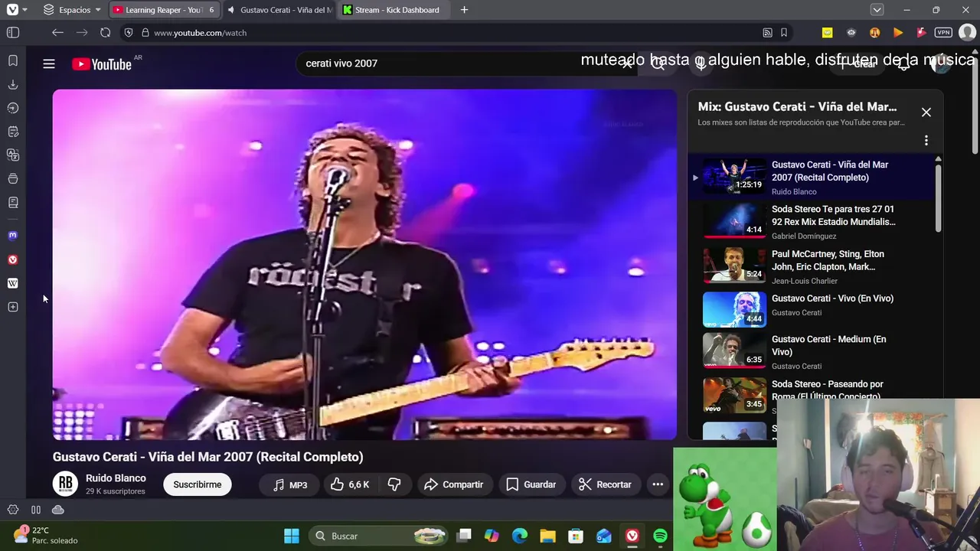Open the YouTube hamburger guide menu
Viewport: 980px width, 551px height.
point(49,64)
